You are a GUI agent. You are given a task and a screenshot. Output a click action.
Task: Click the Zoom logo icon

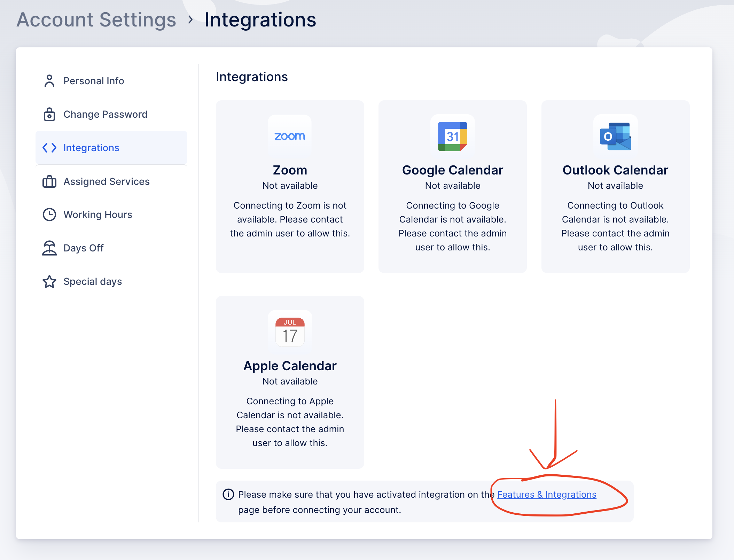290,137
